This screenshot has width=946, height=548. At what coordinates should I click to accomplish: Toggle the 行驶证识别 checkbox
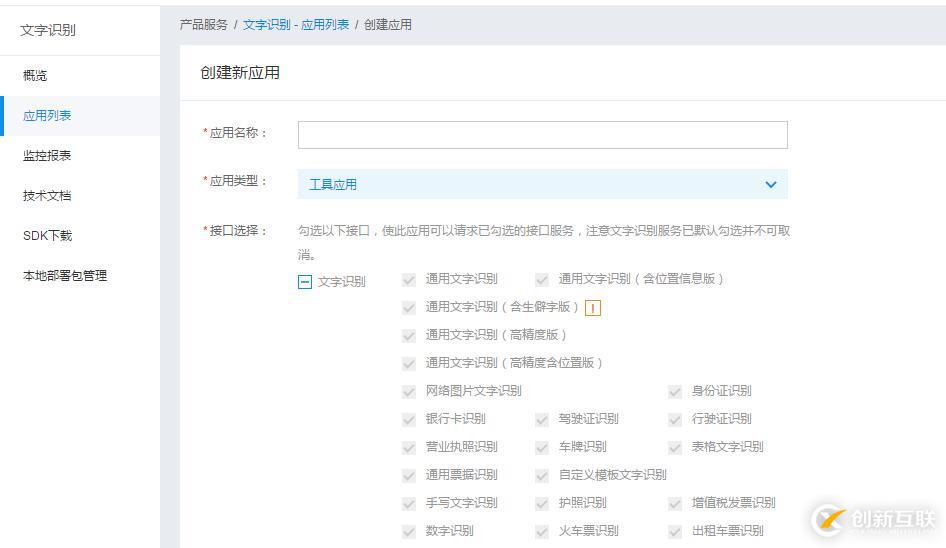675,419
